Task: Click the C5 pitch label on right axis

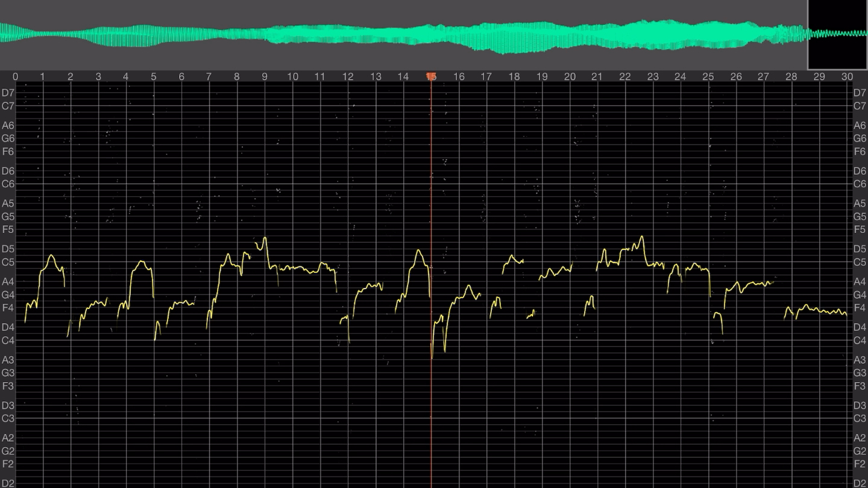Action: pyautogui.click(x=860, y=262)
